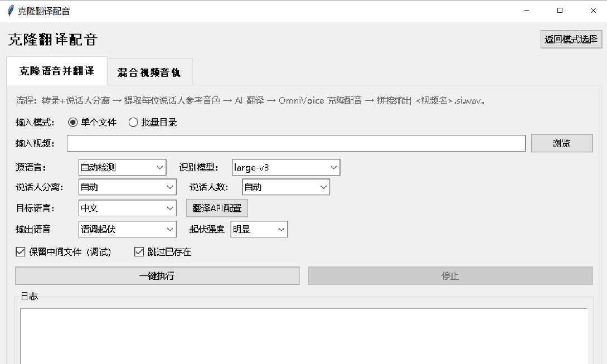Image resolution: width=607 pixels, height=364 pixels.
Task: Open the 目标语言 dropdown showing 中文
Action: coord(127,208)
